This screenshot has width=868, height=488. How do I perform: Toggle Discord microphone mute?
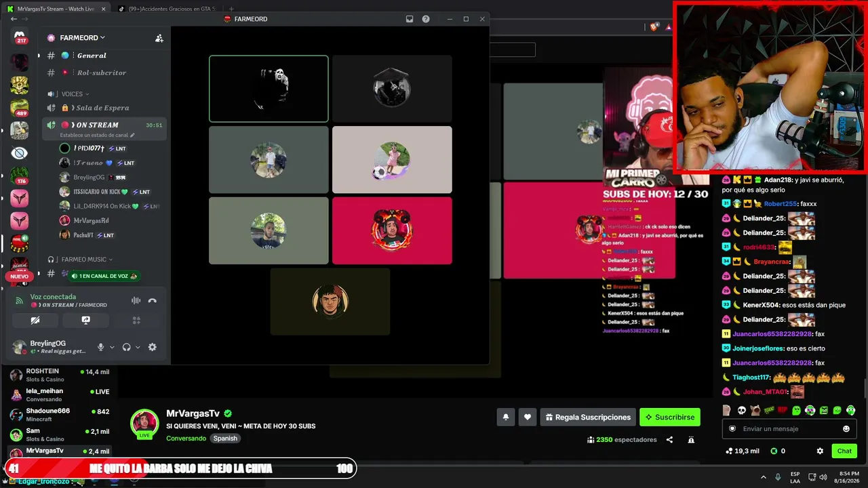[100, 347]
